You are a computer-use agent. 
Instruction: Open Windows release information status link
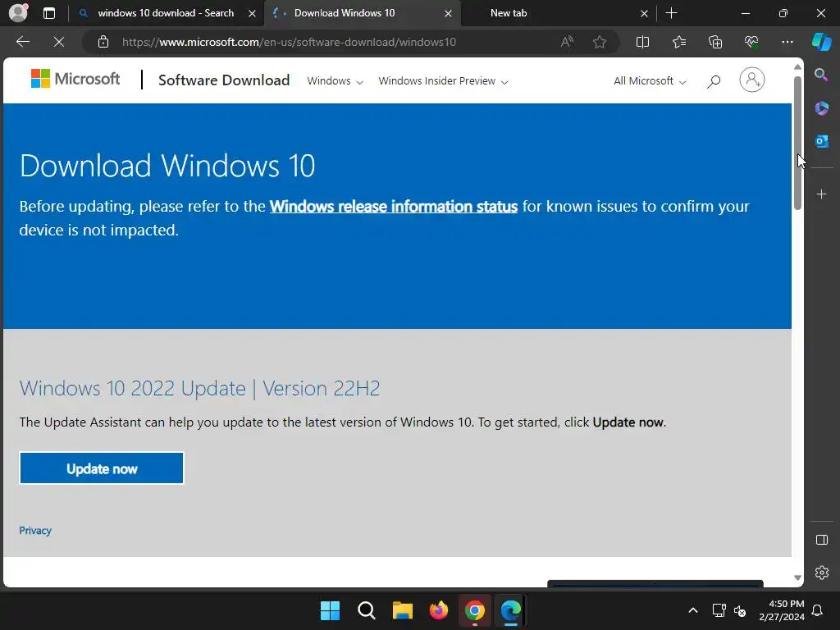tap(394, 206)
